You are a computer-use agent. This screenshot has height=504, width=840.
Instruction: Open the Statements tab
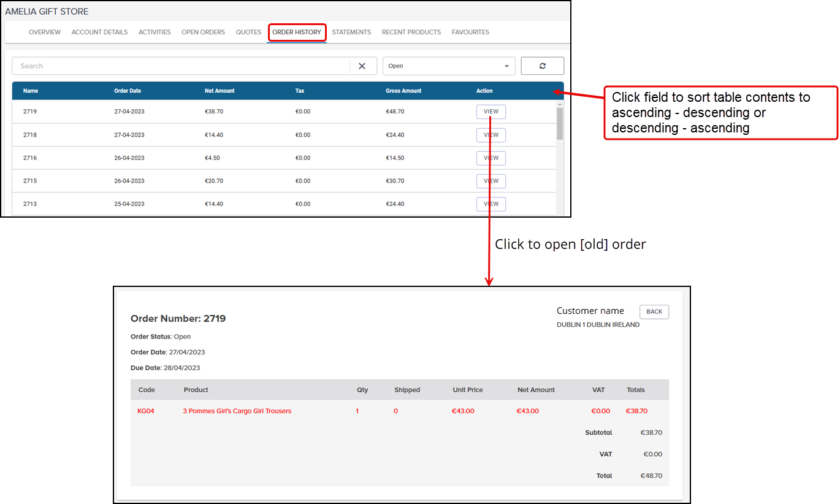(351, 32)
